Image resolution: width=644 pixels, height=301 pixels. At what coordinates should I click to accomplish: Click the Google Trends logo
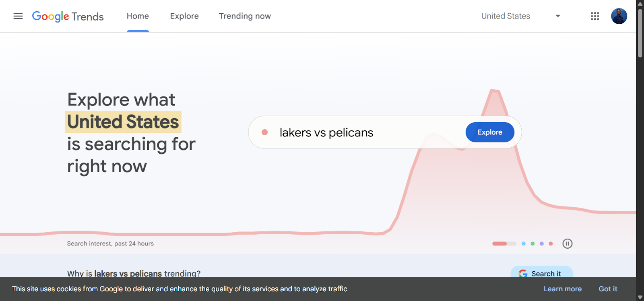point(68,16)
